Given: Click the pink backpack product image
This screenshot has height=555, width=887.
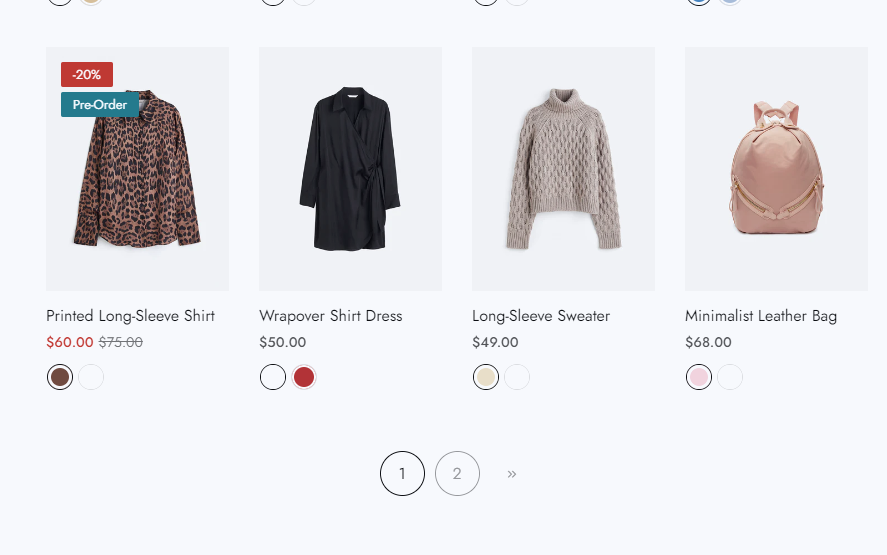Looking at the screenshot, I should click(x=776, y=170).
